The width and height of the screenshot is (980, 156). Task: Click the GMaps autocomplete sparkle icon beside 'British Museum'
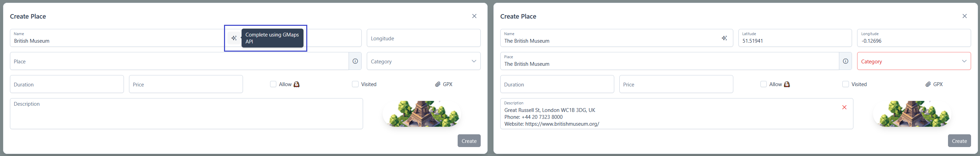pyautogui.click(x=234, y=38)
